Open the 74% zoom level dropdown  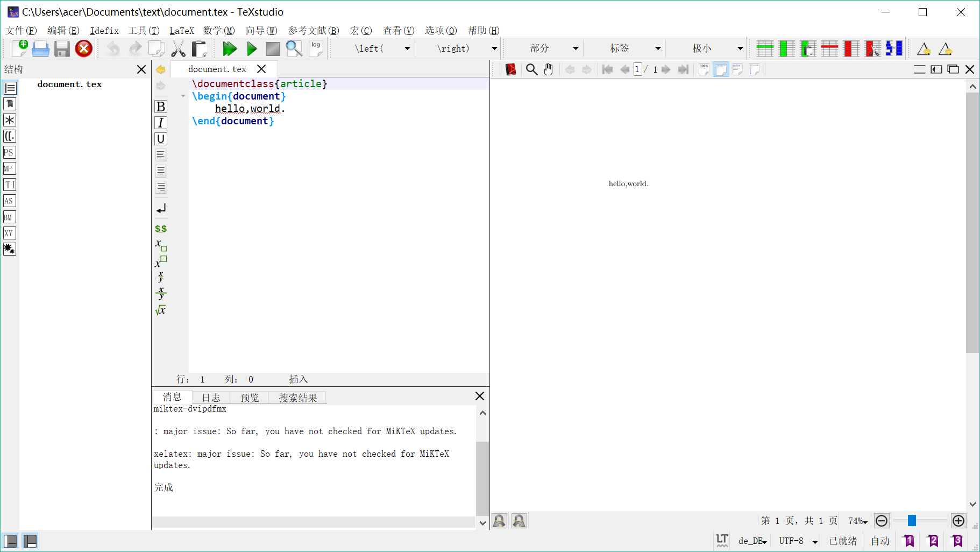pos(857,521)
